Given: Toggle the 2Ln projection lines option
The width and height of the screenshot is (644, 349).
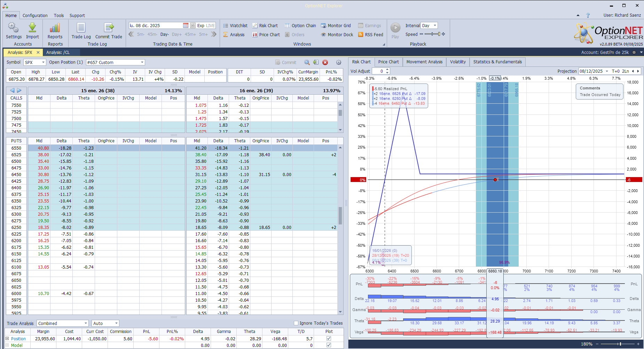Looking at the screenshot, I should pyautogui.click(x=626, y=71).
